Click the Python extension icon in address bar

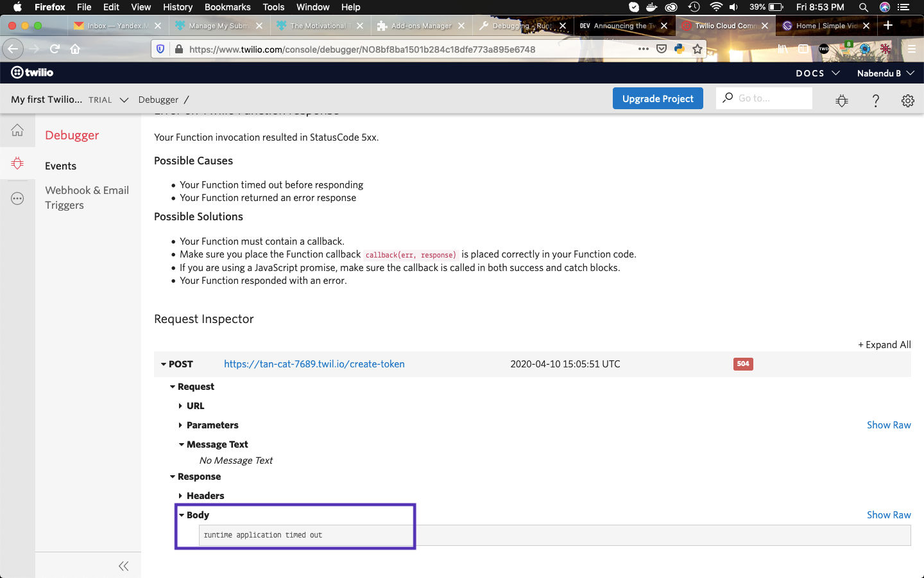680,49
